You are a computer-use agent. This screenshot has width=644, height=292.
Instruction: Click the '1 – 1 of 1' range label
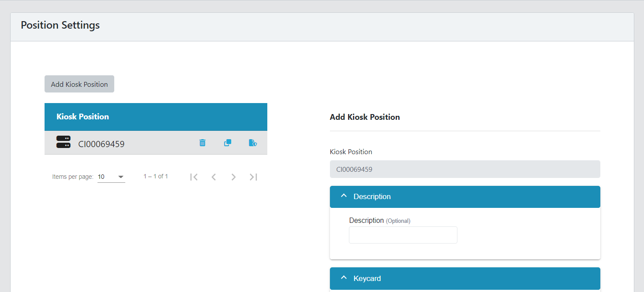tap(156, 176)
